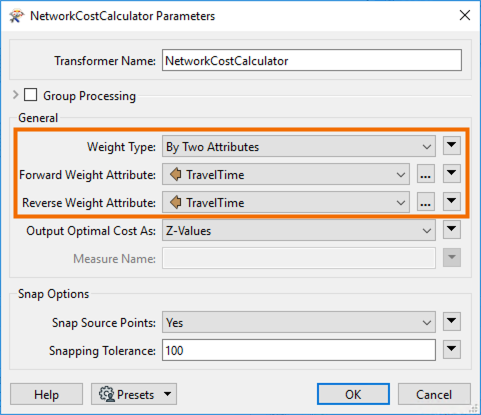Open the Snap Source Points dropdown
481x415 pixels.
(299, 322)
